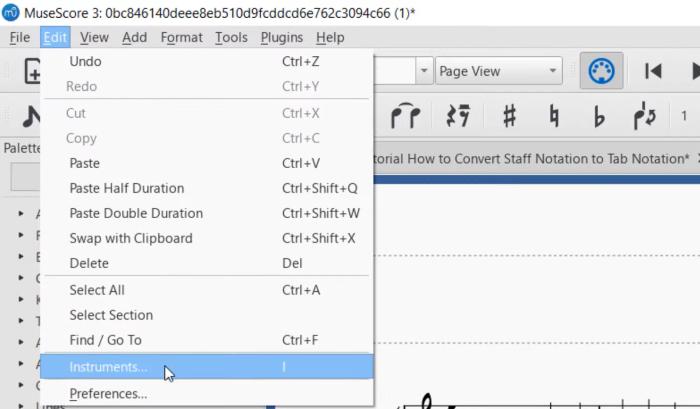This screenshot has height=409, width=700.
Task: Choose Preferences in Edit menu
Action: click(108, 394)
